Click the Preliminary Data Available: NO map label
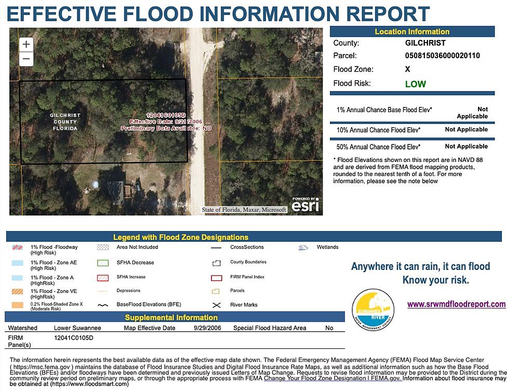Image resolution: width=532 pixels, height=392 pixels. tap(166, 128)
